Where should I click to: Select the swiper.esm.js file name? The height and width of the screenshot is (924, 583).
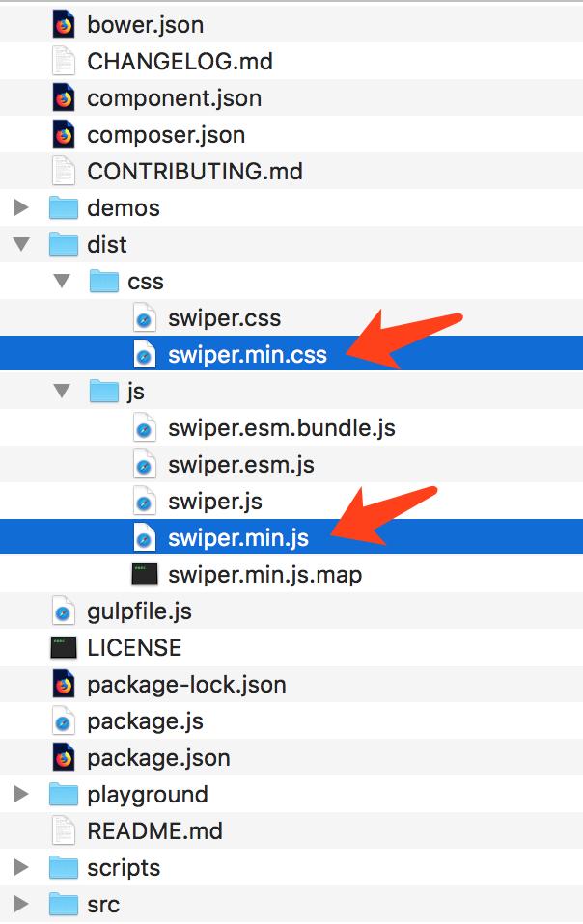click(x=241, y=466)
